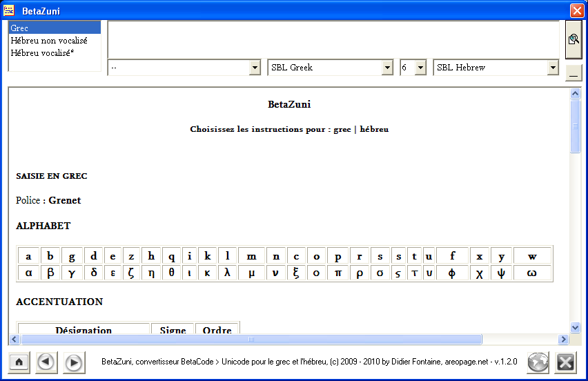Click the Greek final sigma ς cell
This screenshot has width=588, height=381.
pyautogui.click(x=398, y=273)
